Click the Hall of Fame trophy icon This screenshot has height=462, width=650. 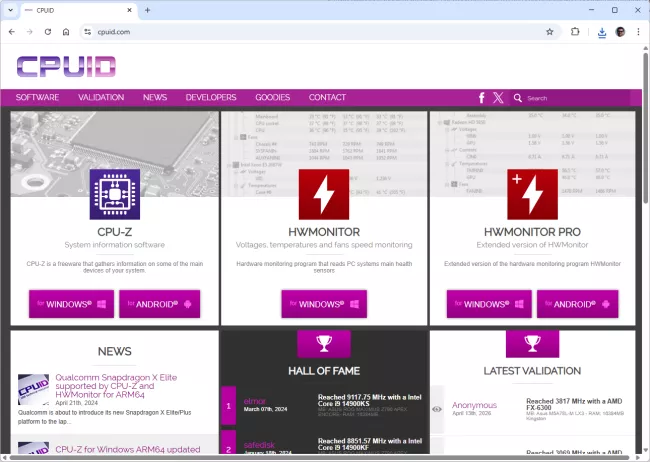[x=323, y=343]
